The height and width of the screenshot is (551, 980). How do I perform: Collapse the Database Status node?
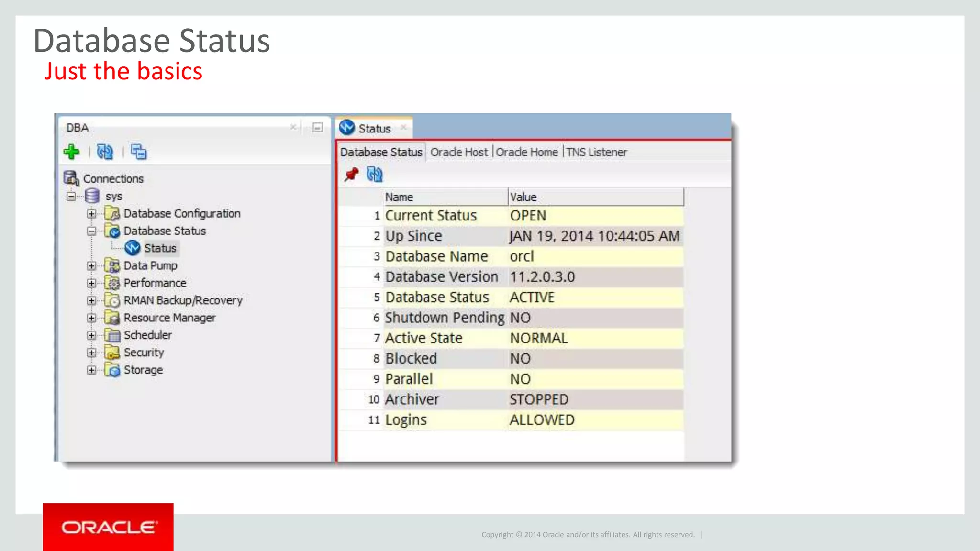click(x=91, y=231)
